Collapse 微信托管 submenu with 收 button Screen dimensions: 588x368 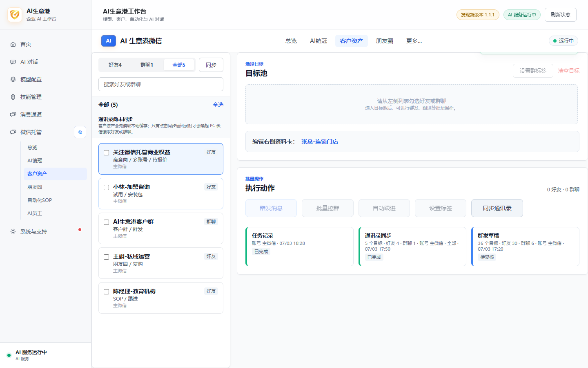(x=80, y=132)
